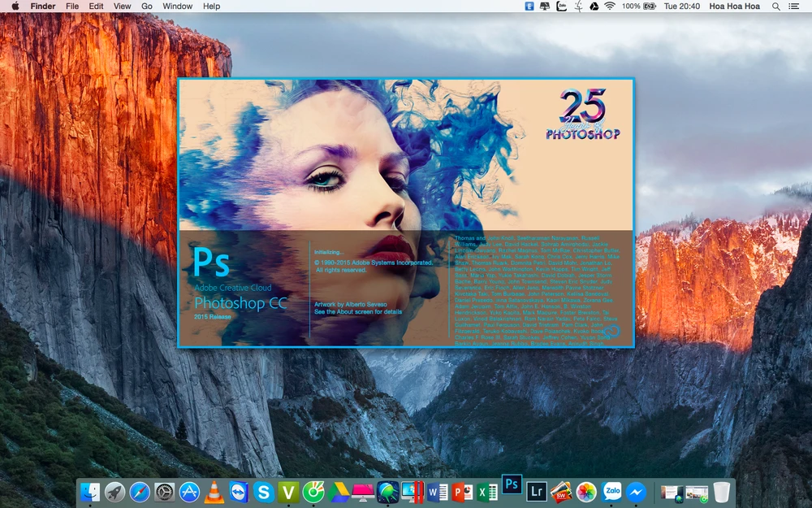Launch VLC media player from dock

tap(214, 492)
